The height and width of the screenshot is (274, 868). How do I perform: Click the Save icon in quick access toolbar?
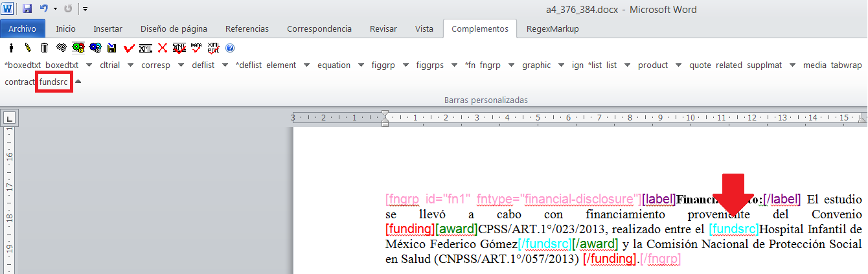click(x=27, y=9)
